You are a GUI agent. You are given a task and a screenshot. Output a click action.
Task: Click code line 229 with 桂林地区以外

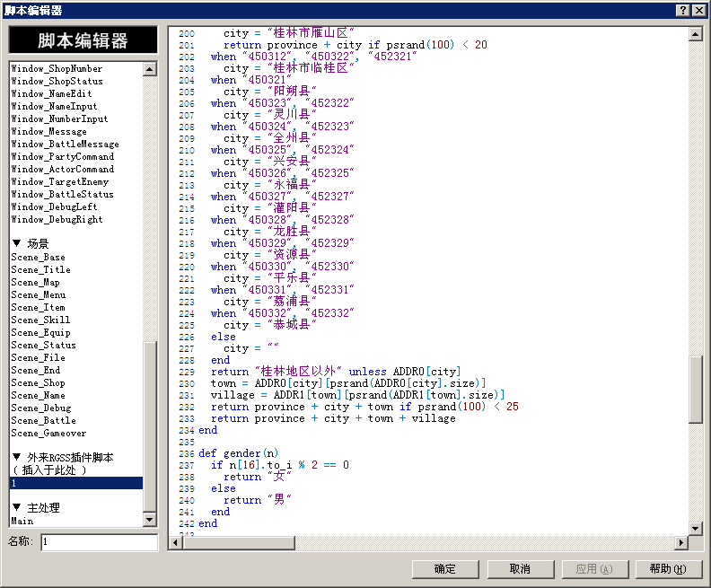pyautogui.click(x=336, y=372)
